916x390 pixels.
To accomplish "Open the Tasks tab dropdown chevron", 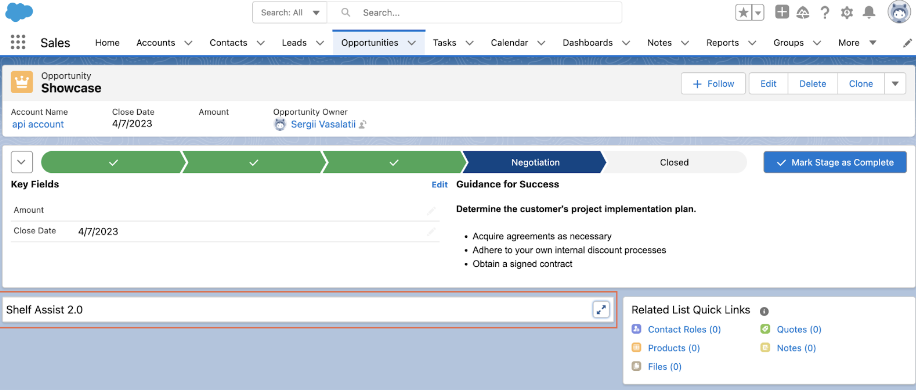I will 470,43.
